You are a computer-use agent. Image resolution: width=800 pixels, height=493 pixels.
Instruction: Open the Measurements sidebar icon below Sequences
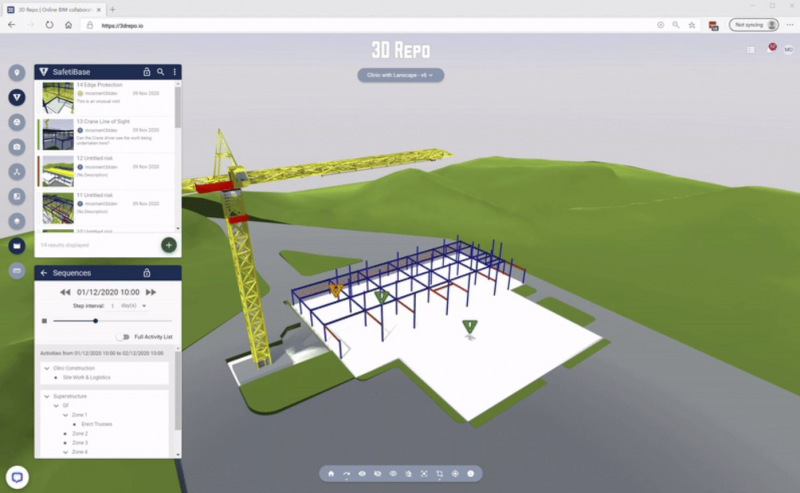pyautogui.click(x=17, y=270)
